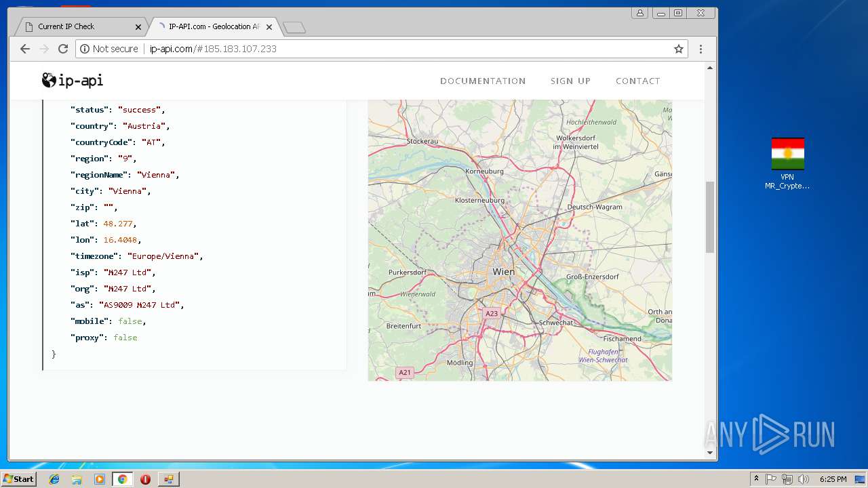The height and width of the screenshot is (488, 868).
Task: Click the longitude value 16.4048
Action: pyautogui.click(x=120, y=240)
